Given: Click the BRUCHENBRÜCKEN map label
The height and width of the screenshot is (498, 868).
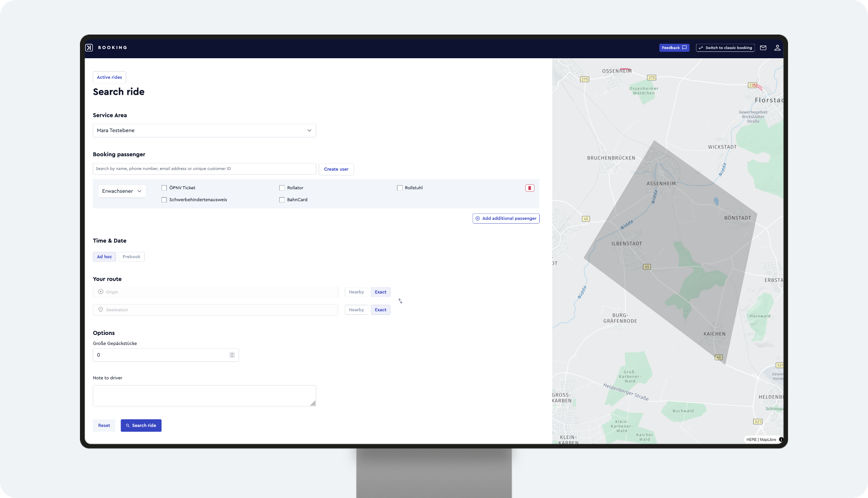Looking at the screenshot, I should point(611,158).
